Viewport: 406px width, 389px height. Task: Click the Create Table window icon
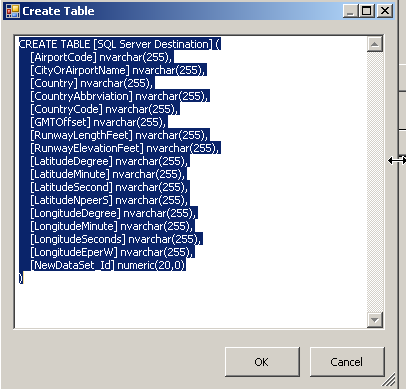pyautogui.click(x=13, y=11)
